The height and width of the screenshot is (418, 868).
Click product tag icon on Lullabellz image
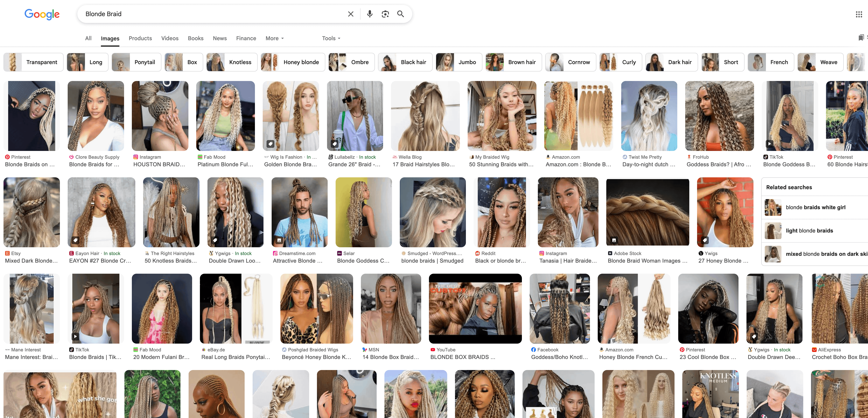click(334, 144)
